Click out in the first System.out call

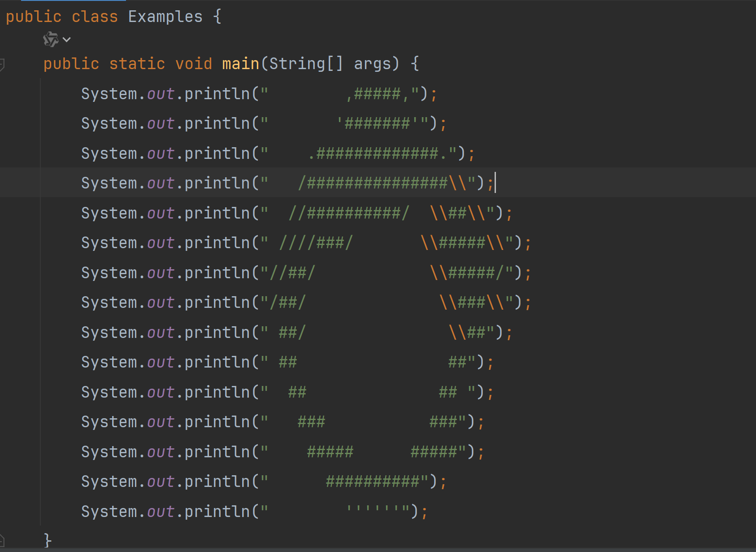coord(161,93)
